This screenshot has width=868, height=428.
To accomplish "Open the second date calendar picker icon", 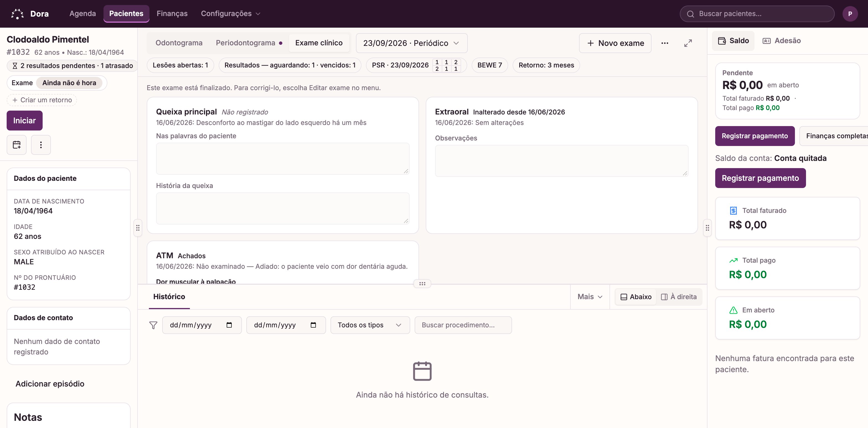I will [x=313, y=325].
